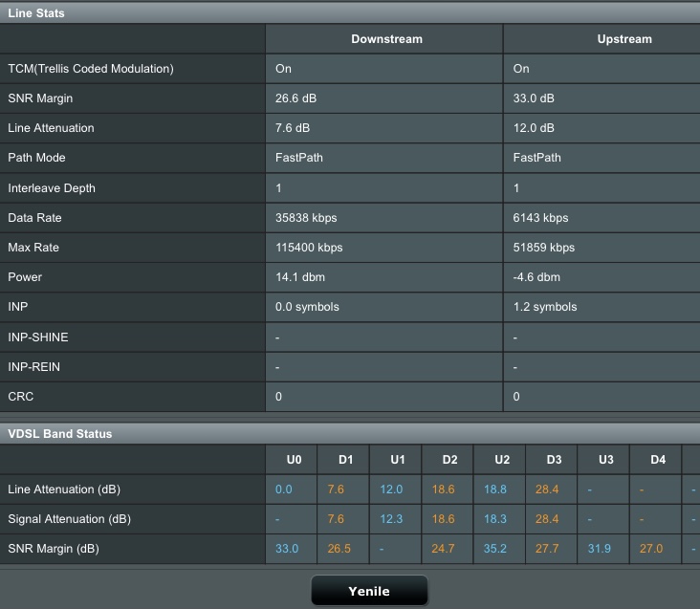Select upstream SNR Margin value 33.0 dB
Screen dimensions: 700x609
[x=534, y=98]
